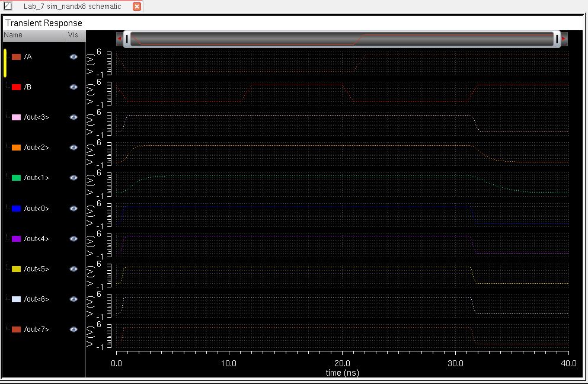Screen dimensions: 588x384
Task: Click the waveform window icon beside tab title
Action: click(8, 6)
